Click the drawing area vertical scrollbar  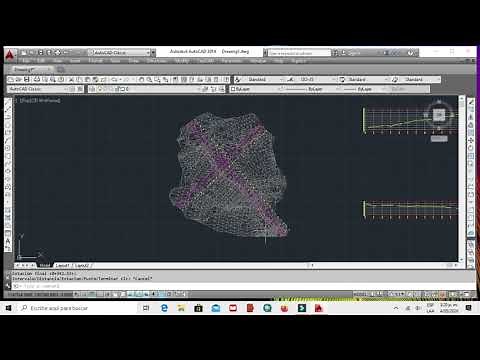(462, 179)
